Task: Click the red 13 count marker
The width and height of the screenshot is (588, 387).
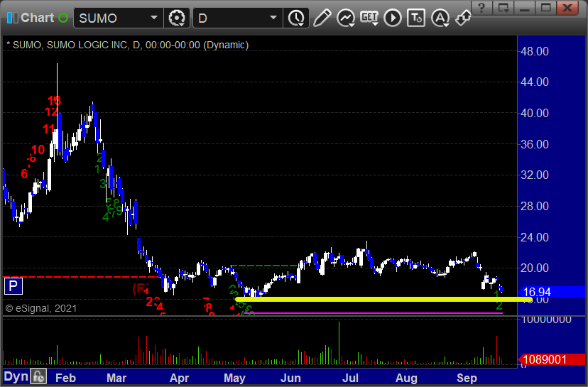Action: [x=55, y=101]
